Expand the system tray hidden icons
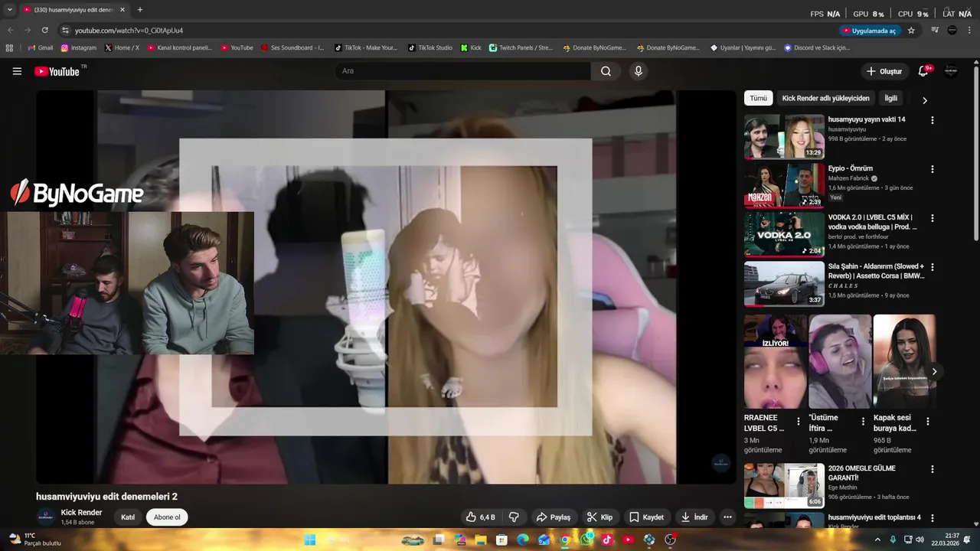Image resolution: width=980 pixels, height=551 pixels. [x=877, y=540]
